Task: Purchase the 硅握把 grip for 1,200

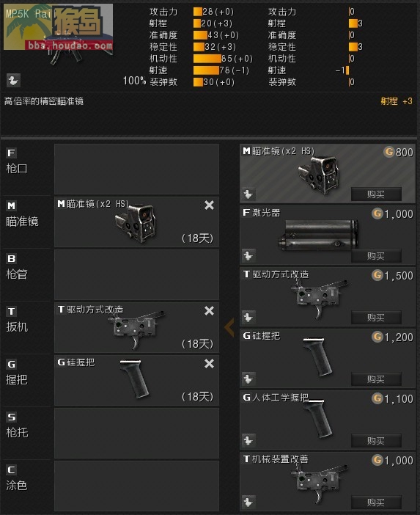Action: click(x=376, y=379)
